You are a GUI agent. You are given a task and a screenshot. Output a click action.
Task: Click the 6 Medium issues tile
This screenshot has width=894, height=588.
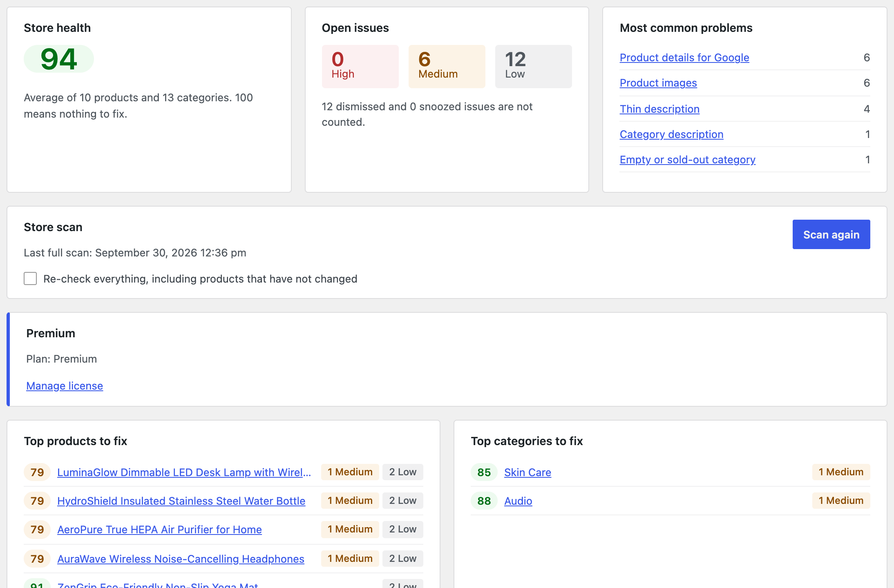(x=447, y=67)
